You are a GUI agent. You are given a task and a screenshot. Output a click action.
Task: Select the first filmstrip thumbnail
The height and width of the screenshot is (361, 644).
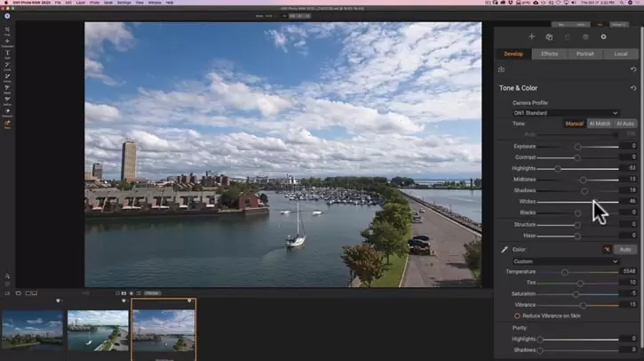pyautogui.click(x=32, y=330)
